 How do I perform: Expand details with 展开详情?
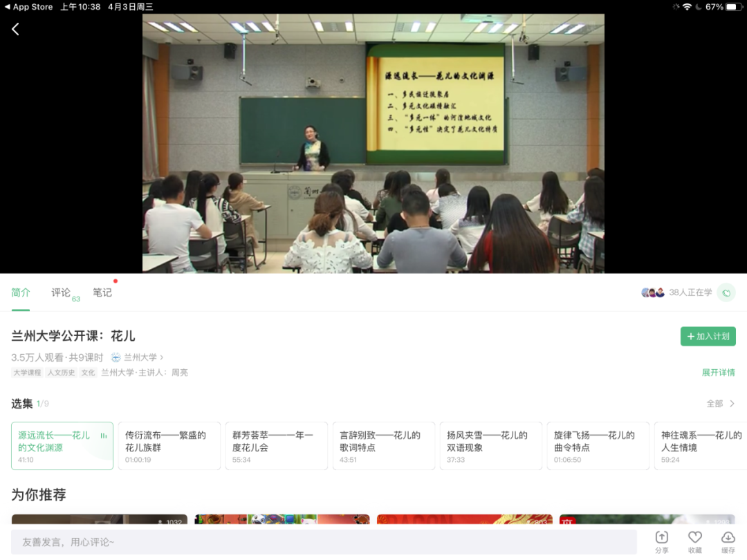[x=719, y=373]
